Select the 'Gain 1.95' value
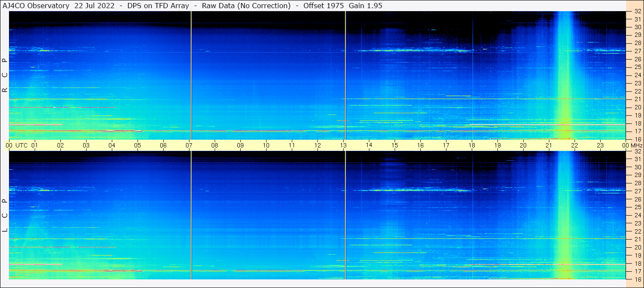Screen dimensions: 644x288 pos(365,6)
